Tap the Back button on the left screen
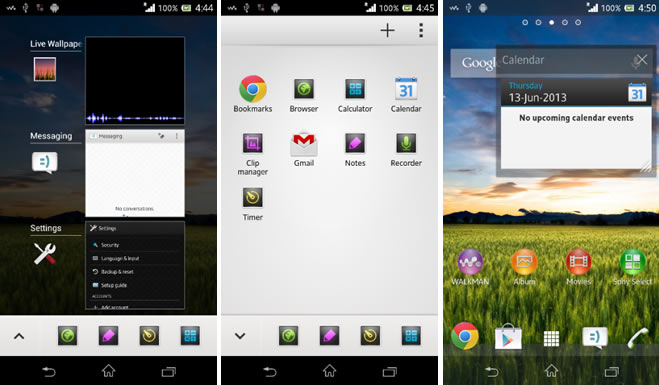Screen dimensions: 659x385 coord(49,372)
